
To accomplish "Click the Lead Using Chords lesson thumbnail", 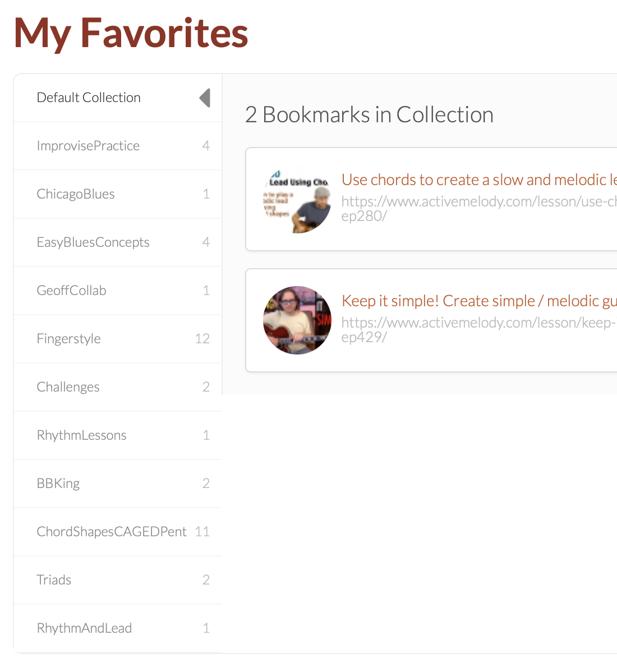I will [x=297, y=199].
